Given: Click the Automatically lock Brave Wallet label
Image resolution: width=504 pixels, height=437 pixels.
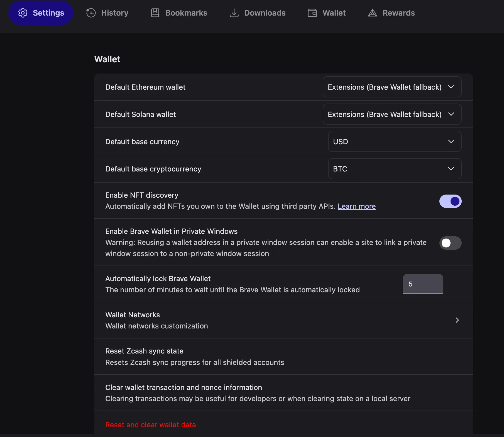Looking at the screenshot, I should [x=158, y=279].
